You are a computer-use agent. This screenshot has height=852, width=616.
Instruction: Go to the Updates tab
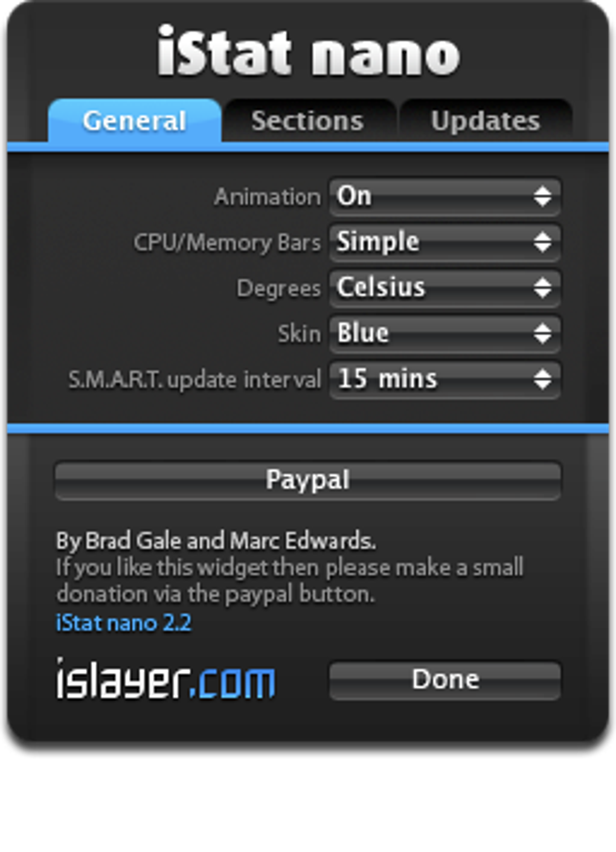click(485, 121)
